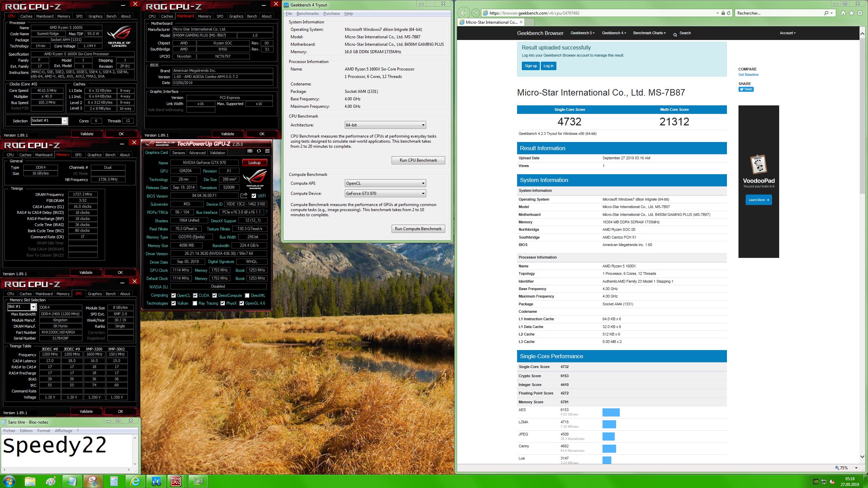Switch to Geekbench on the taskbar
Screen dimensions: 868x488
point(156,481)
